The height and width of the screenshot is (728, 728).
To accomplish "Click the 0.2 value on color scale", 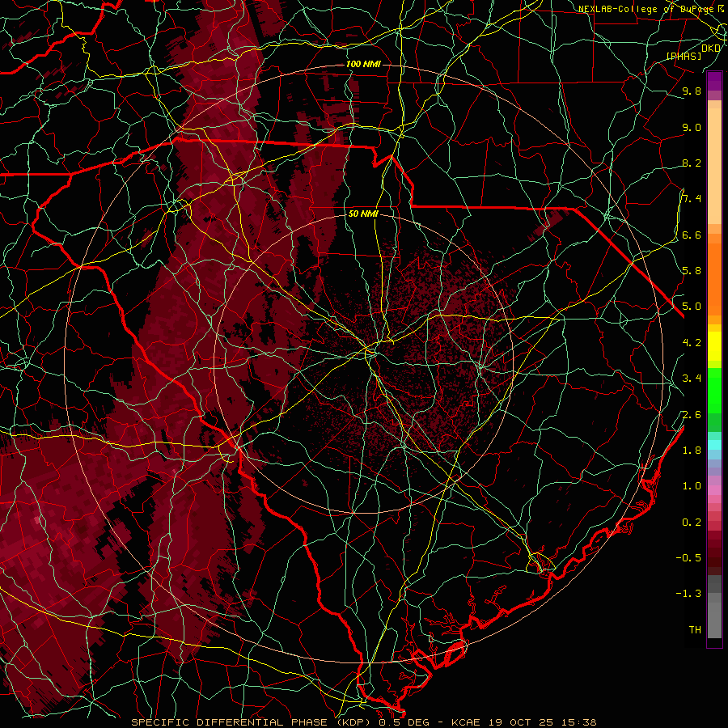I will 692,523.
